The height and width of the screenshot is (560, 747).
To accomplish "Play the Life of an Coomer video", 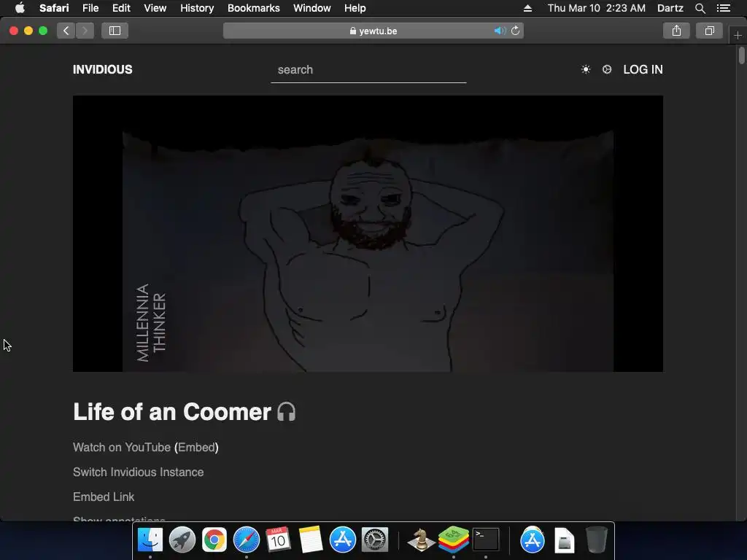I will pos(368,233).
